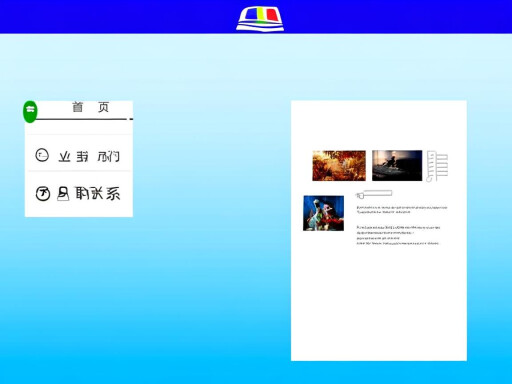512x384 pixels.
Task: Click the green oval icon beside 首页
Action: [30, 112]
